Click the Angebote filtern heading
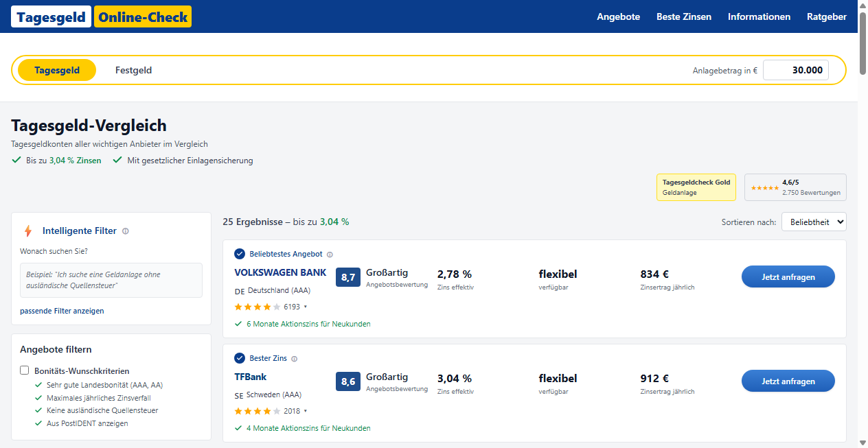Screen dimensions: 868x448 (56, 350)
